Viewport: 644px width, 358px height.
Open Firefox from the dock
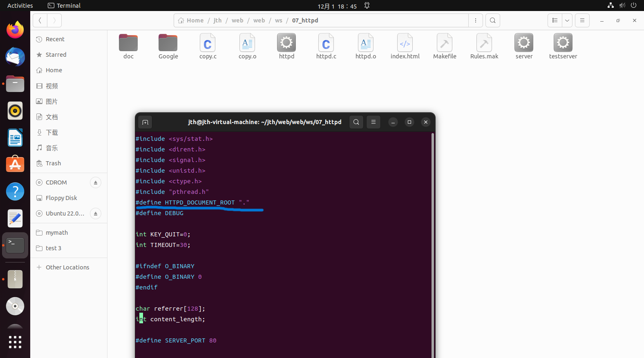click(x=15, y=30)
